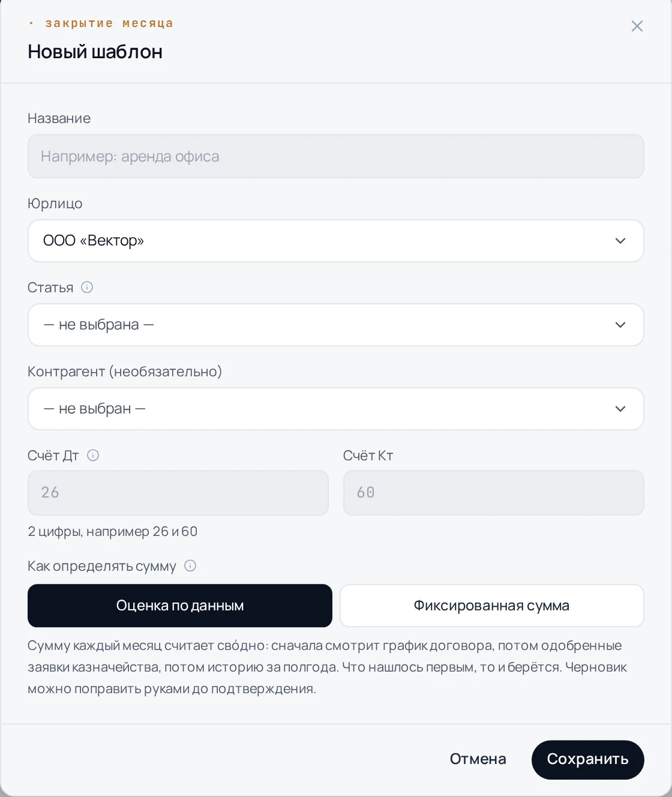Image resolution: width=672 pixels, height=797 pixels.
Task: Click the Счёт Дт input field
Action: 178,493
